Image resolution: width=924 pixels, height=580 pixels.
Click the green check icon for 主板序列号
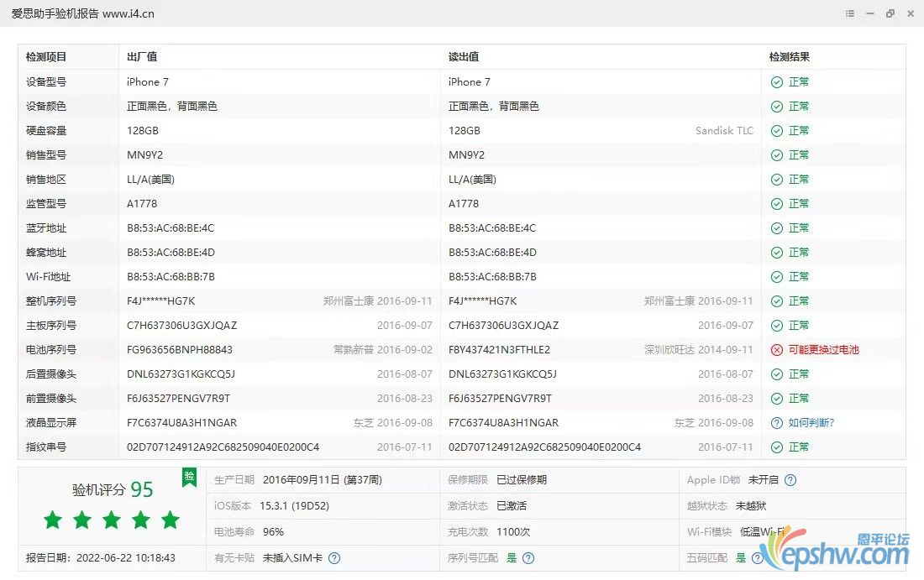[777, 326]
